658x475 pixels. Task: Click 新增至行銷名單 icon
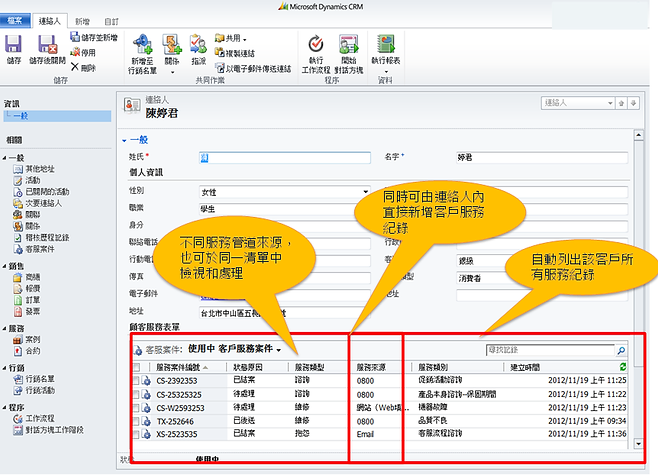click(x=142, y=44)
